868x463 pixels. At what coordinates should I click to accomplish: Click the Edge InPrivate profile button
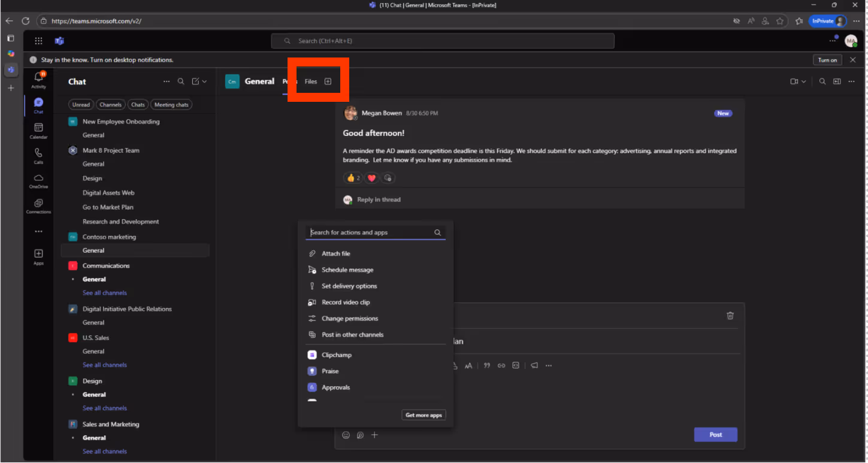click(x=827, y=21)
